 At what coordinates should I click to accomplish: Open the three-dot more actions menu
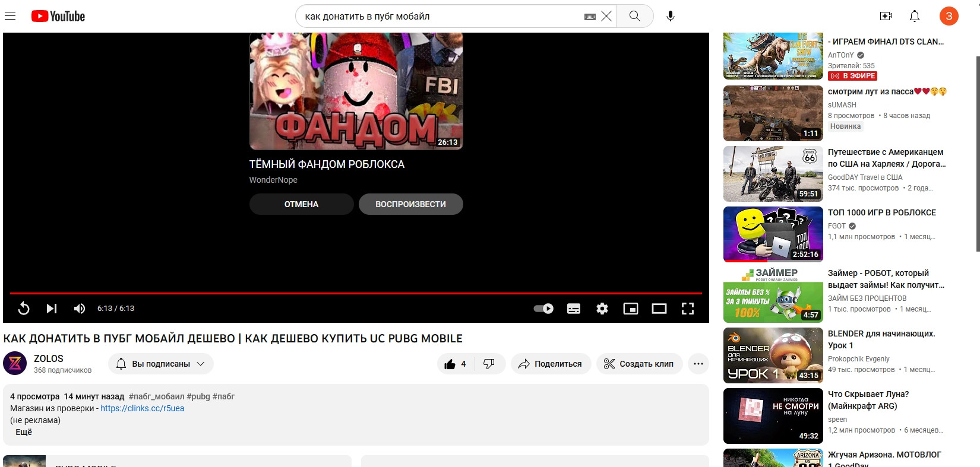(x=698, y=364)
